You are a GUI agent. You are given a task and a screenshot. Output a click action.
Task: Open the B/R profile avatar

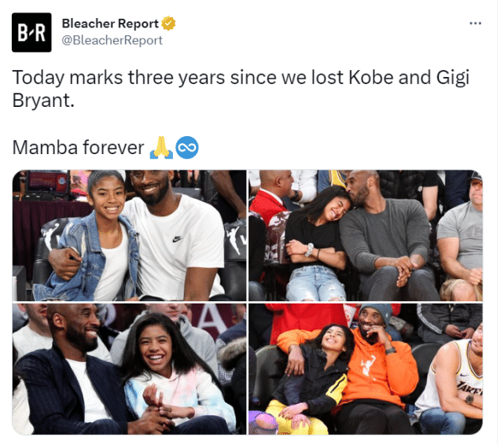click(x=31, y=32)
